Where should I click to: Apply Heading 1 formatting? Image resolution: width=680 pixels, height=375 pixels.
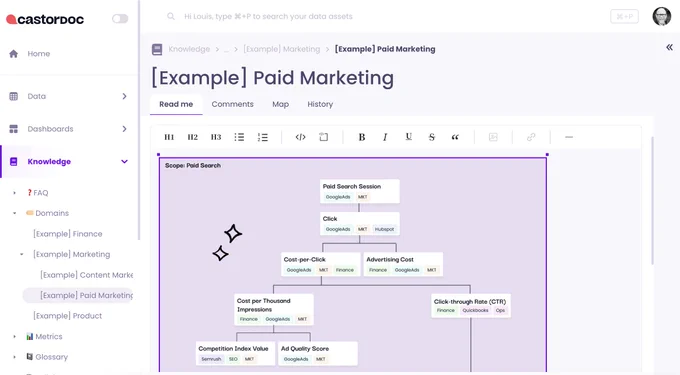tap(169, 137)
